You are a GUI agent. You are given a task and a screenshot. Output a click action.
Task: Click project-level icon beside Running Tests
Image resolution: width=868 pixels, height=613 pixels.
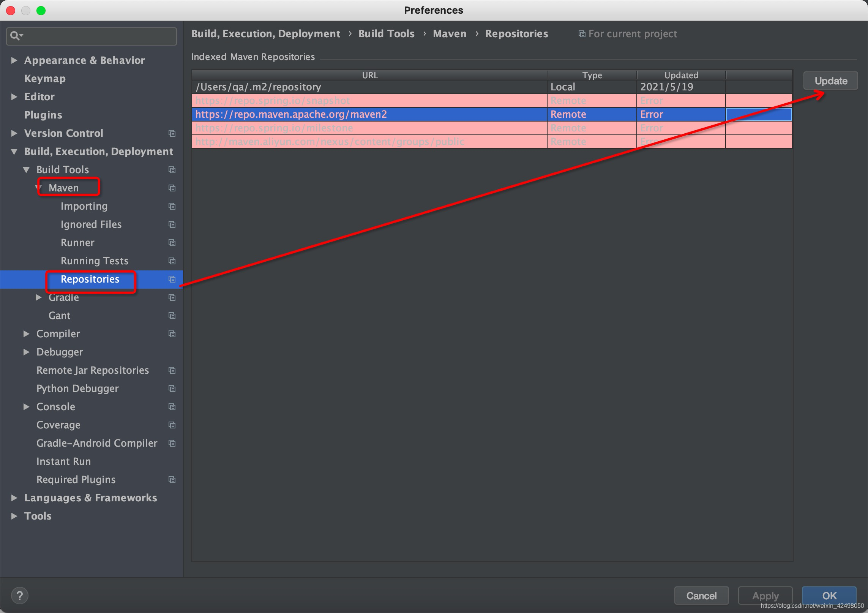(172, 261)
